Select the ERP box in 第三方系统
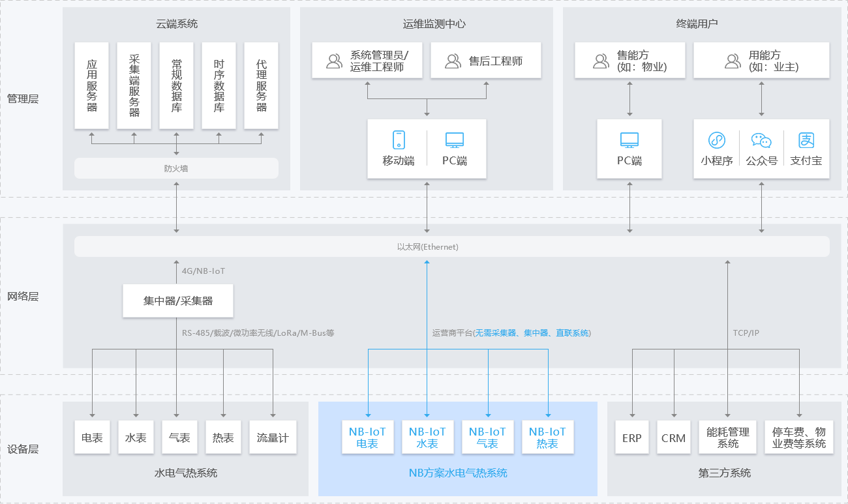Viewport: 848px width, 504px height. point(631,437)
